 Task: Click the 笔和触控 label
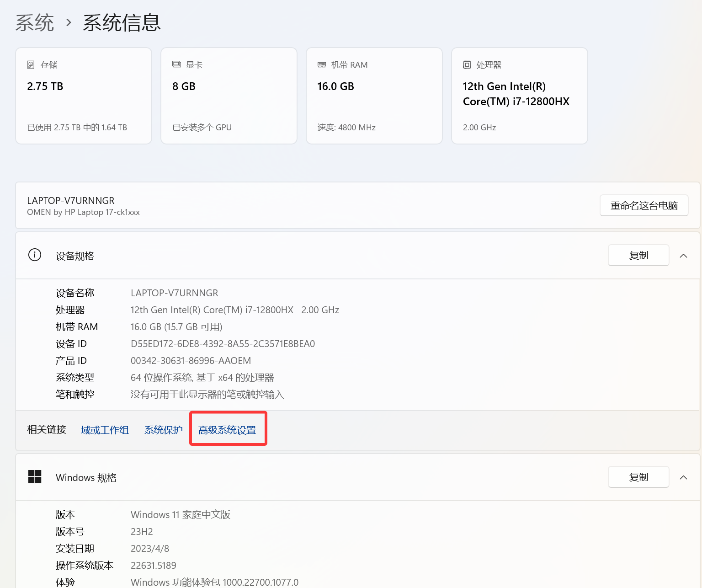75,395
